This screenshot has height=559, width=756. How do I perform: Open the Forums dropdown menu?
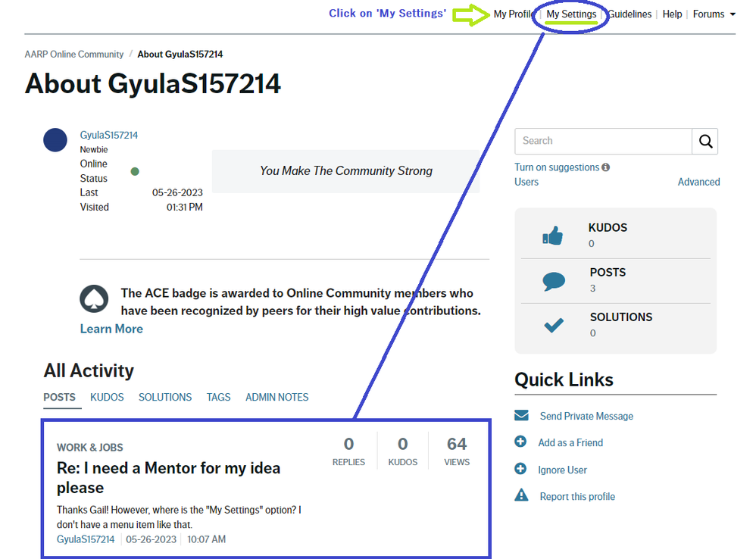coord(714,14)
